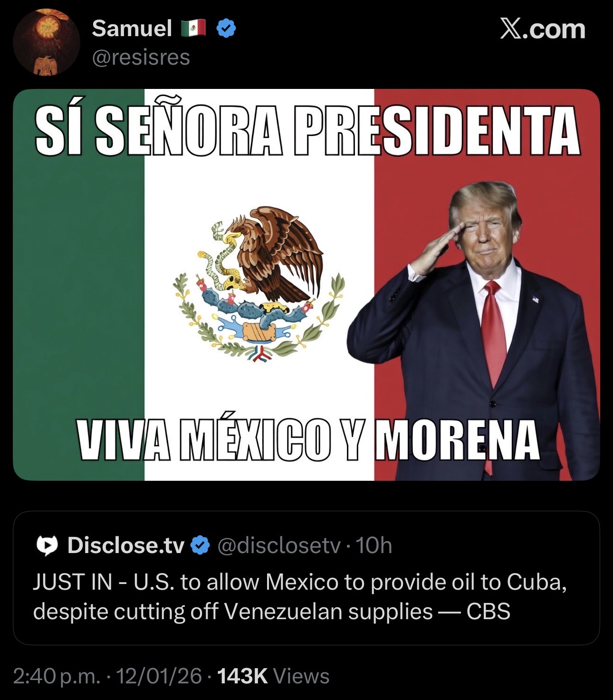This screenshot has height=700, width=613.
Task: Click Disclose.tv's blue verified checkmark
Action: pos(201,545)
